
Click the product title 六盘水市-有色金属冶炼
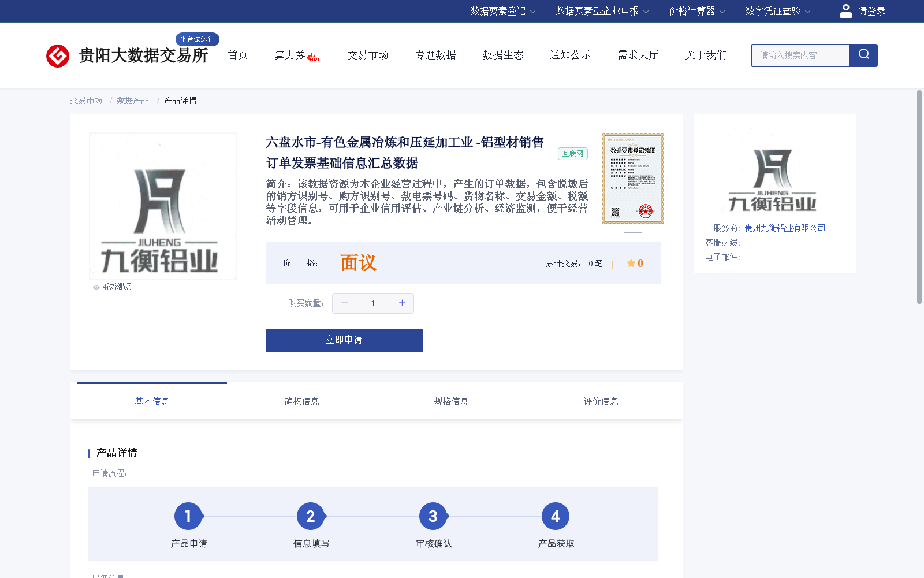tap(405, 153)
